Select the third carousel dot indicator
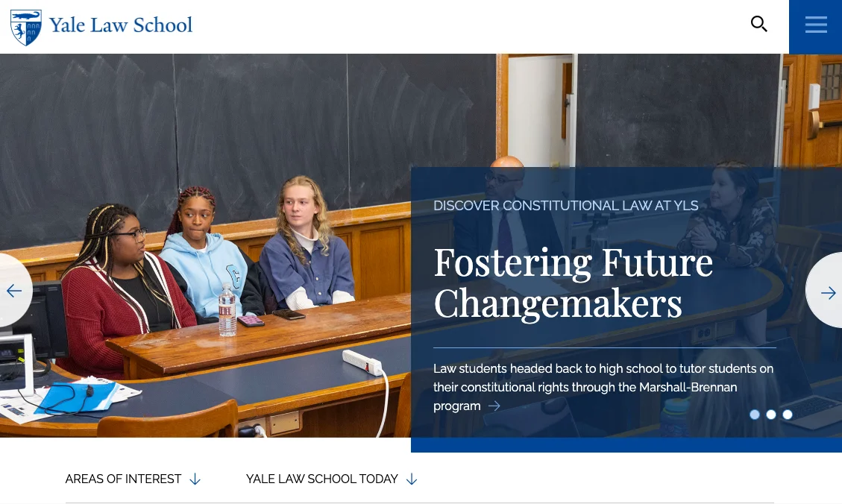 click(788, 415)
